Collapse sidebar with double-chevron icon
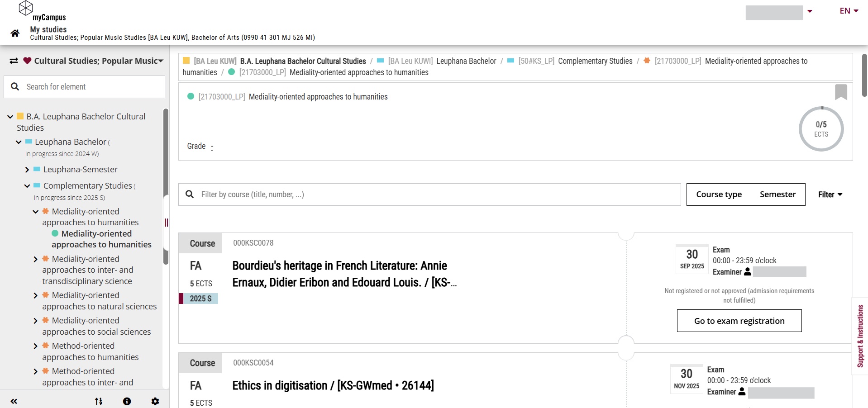The width and height of the screenshot is (868, 408). click(x=14, y=401)
